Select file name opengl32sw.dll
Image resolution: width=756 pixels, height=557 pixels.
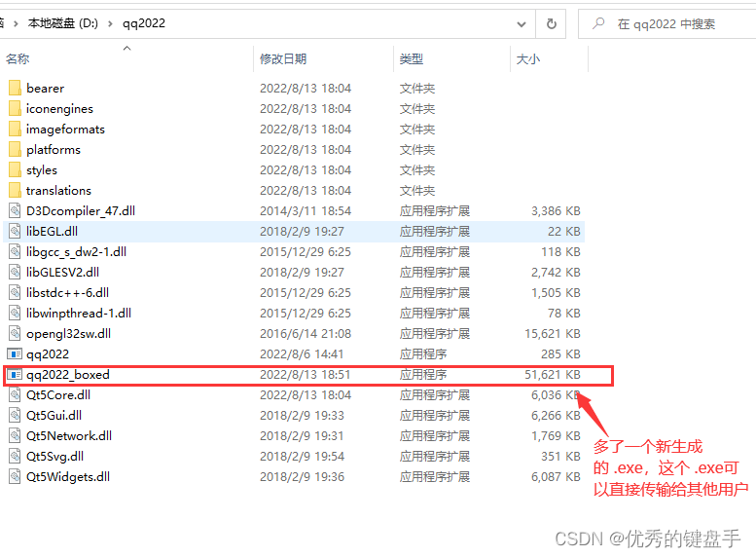68,334
